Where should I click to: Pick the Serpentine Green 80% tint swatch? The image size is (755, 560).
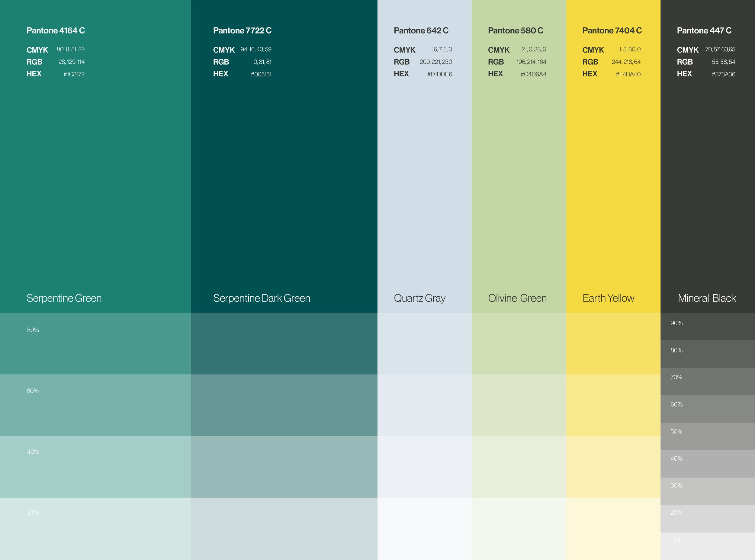[x=95, y=343]
